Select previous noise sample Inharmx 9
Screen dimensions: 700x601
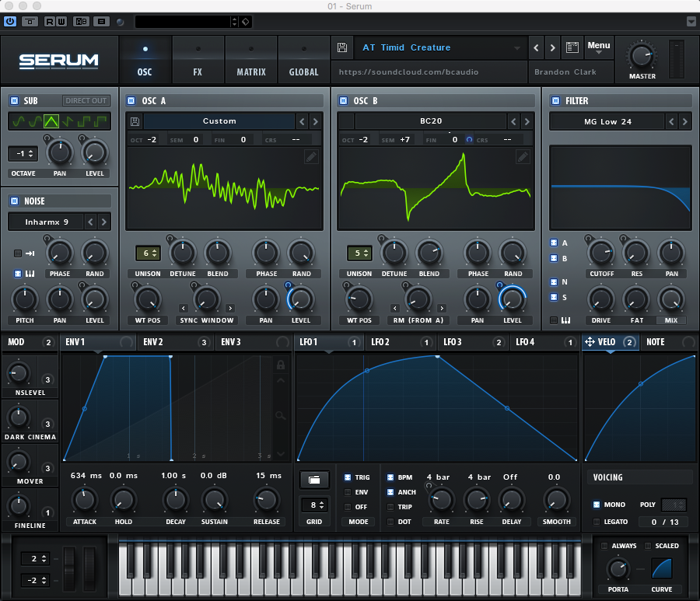91,222
